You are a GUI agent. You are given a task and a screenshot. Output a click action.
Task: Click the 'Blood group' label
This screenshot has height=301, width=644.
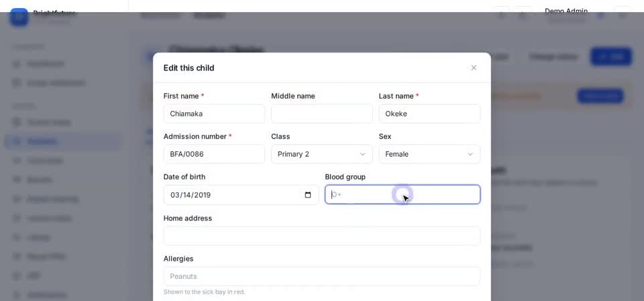[x=345, y=177]
